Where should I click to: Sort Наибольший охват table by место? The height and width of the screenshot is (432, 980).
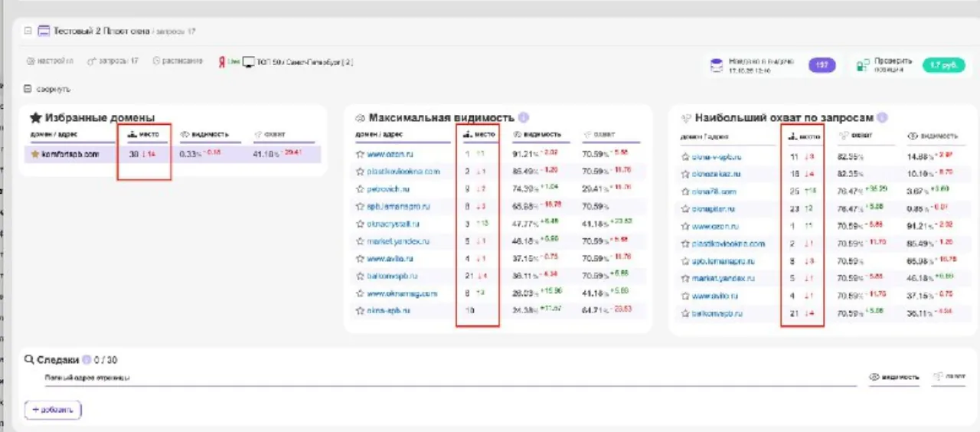pyautogui.click(x=804, y=136)
